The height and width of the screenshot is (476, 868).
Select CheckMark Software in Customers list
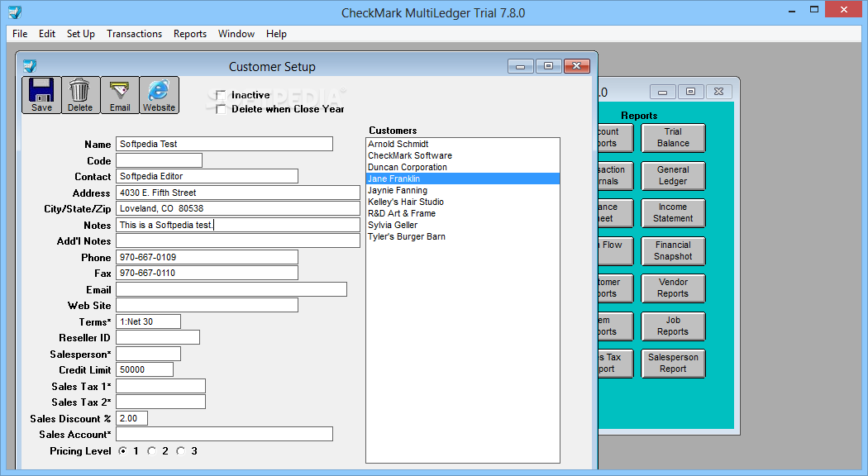point(463,155)
